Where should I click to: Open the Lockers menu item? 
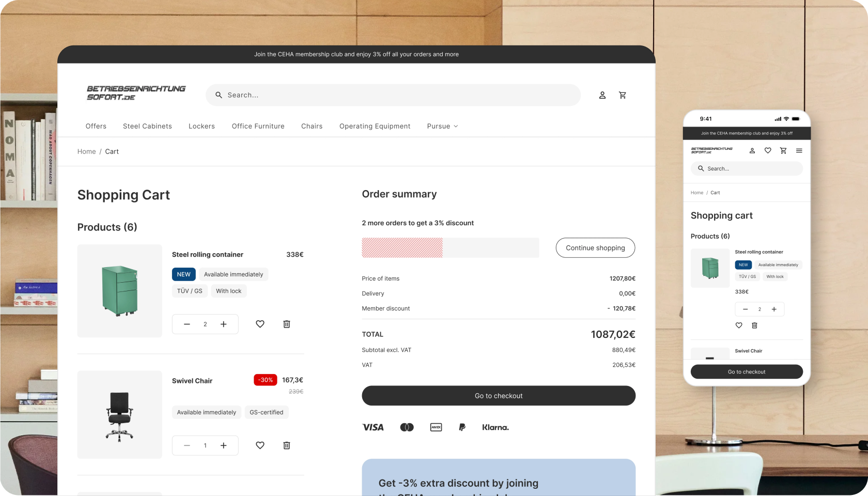202,126
